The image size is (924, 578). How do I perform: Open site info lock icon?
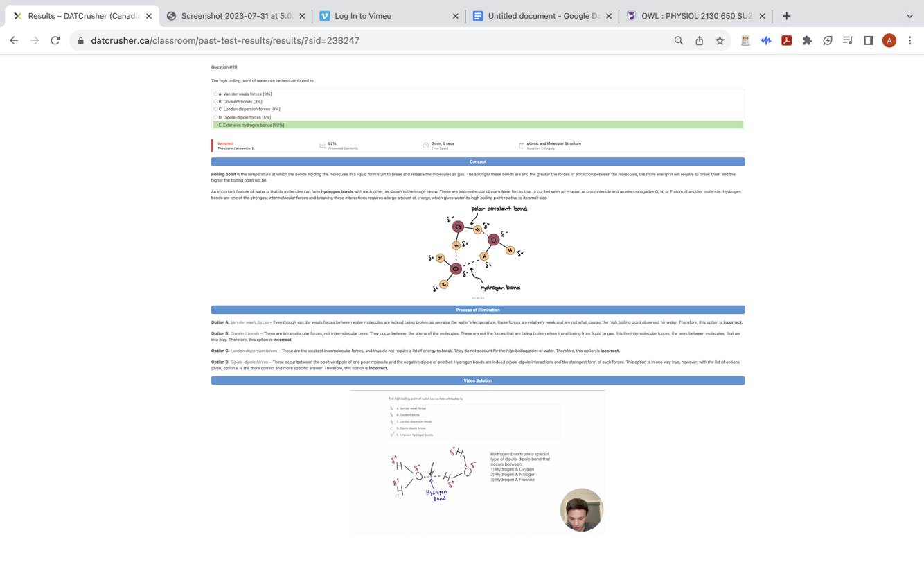(81, 41)
